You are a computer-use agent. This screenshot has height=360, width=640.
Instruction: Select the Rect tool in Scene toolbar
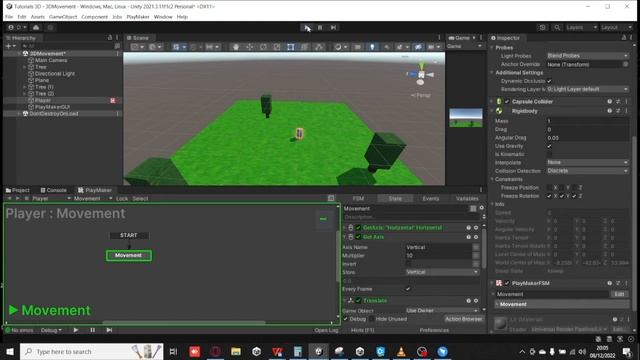291,47
